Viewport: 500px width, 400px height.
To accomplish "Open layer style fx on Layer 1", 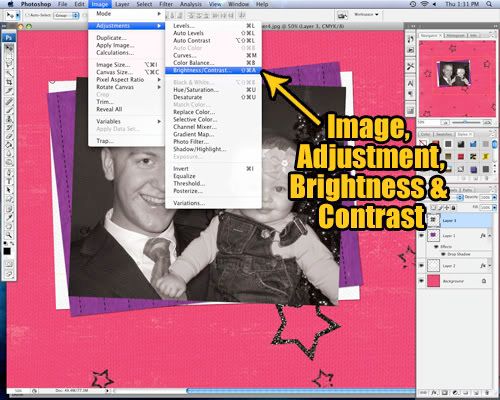I will pos(483,236).
